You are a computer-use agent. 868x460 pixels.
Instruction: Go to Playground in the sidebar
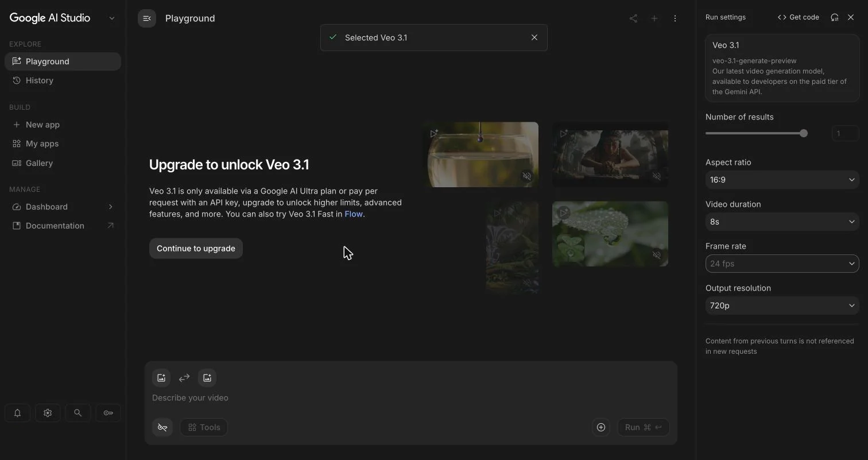point(63,61)
